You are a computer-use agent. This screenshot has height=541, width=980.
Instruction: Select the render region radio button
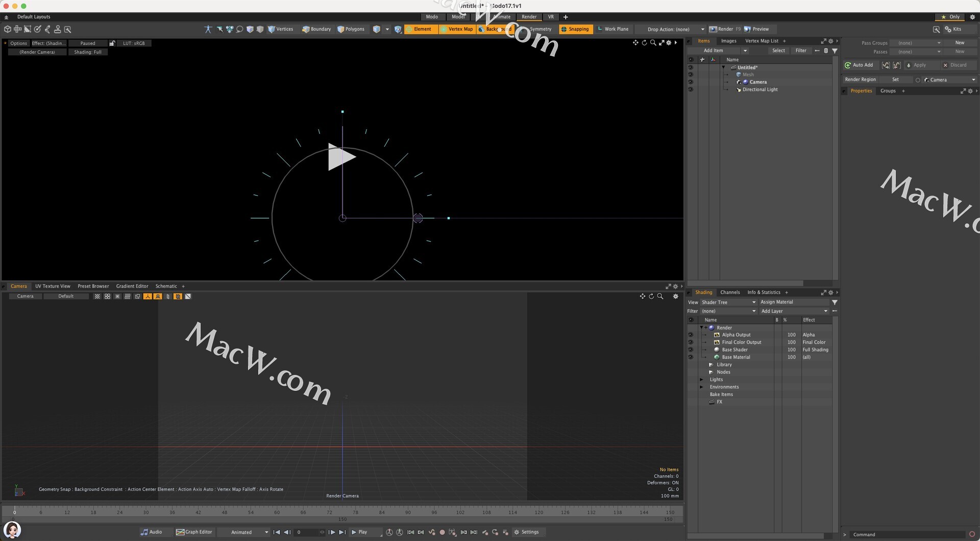pos(918,80)
